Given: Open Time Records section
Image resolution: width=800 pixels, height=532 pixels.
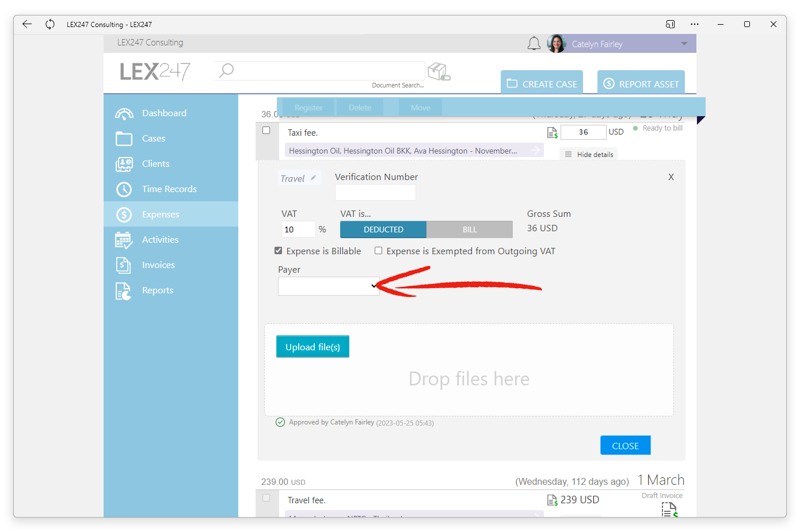Looking at the screenshot, I should (x=170, y=189).
